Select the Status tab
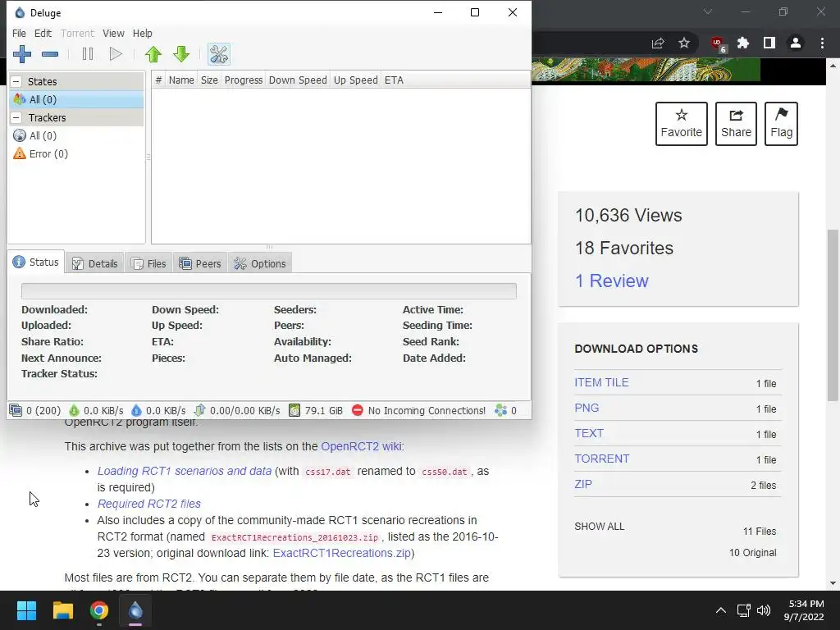The image size is (840, 630). click(36, 262)
